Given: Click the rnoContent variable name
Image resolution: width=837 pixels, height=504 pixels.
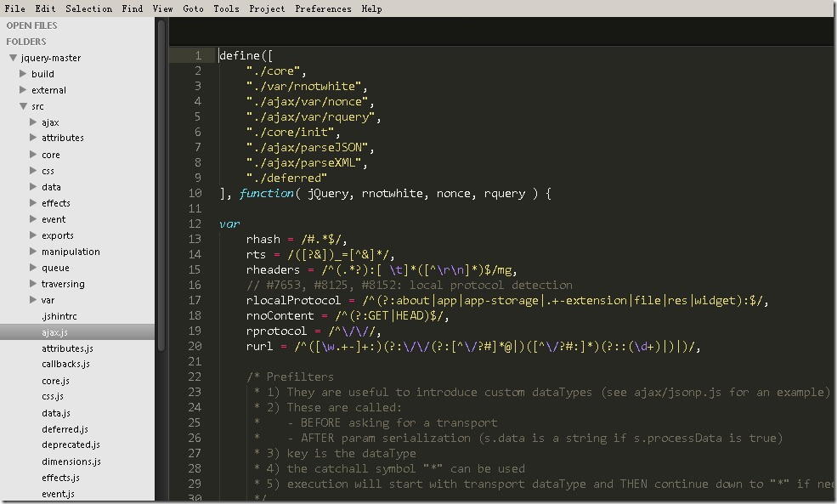Looking at the screenshot, I should 280,316.
